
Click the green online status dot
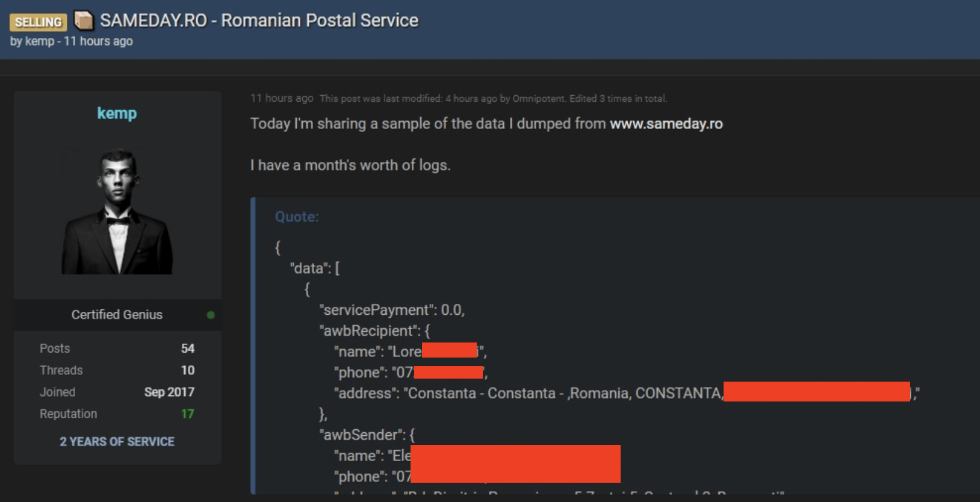pos(211,315)
